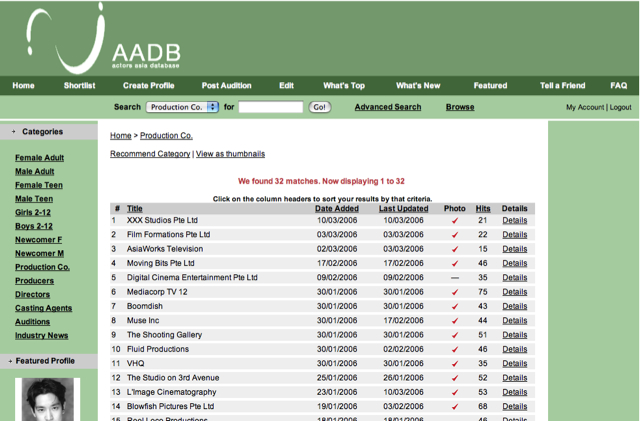The height and width of the screenshot is (421, 640).
Task: Expand the Categories panel arrow
Action: [13, 131]
